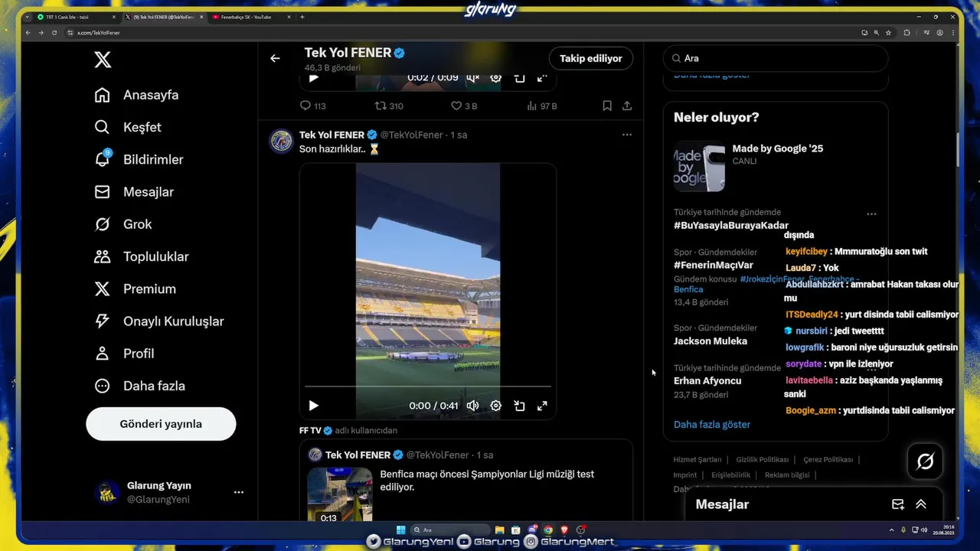980x551 pixels.
Task: Like the post with 3 B likes
Action: point(464,106)
